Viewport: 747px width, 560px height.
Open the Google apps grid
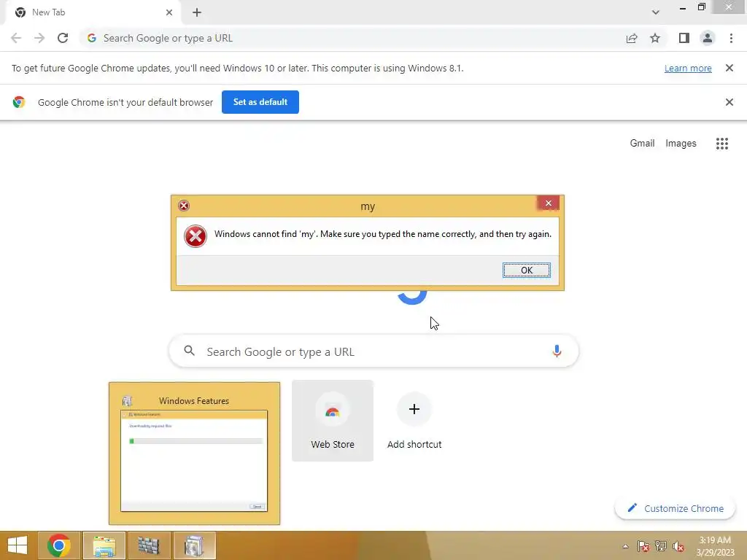721,144
